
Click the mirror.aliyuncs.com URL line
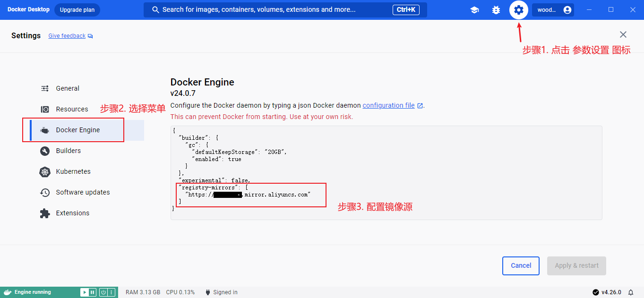tap(248, 195)
